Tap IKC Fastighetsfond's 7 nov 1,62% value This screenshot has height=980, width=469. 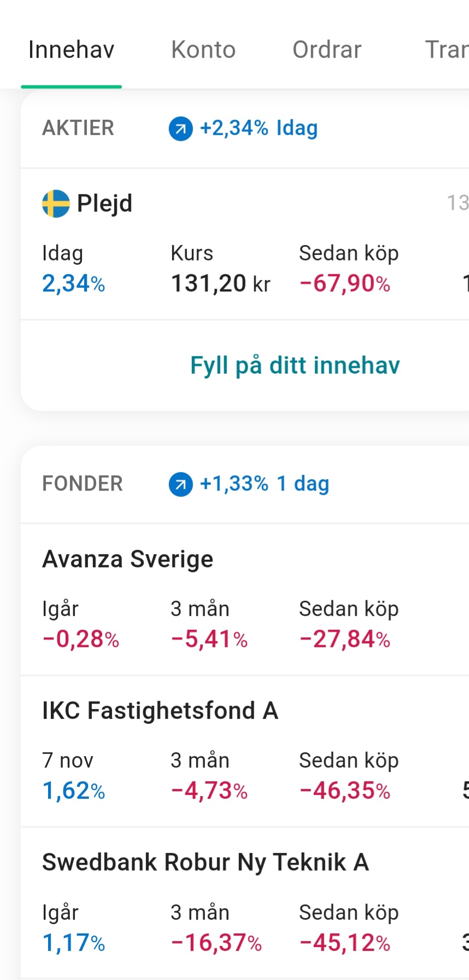coord(74,791)
